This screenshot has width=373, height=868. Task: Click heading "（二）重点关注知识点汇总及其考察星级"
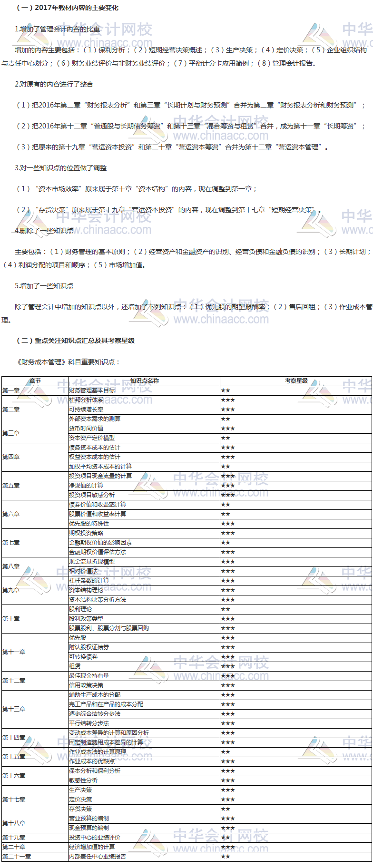click(x=76, y=341)
